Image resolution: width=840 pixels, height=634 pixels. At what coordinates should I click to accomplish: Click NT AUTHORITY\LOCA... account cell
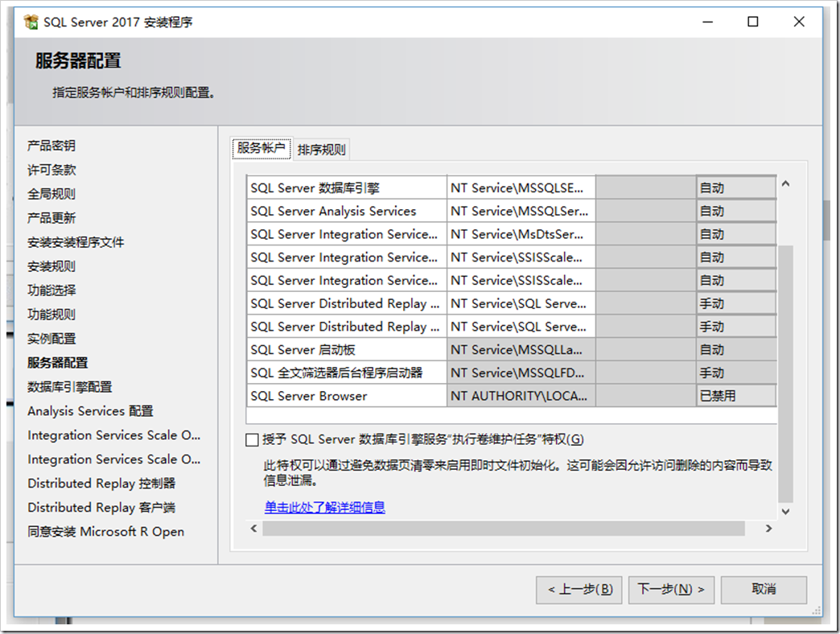pos(521,396)
